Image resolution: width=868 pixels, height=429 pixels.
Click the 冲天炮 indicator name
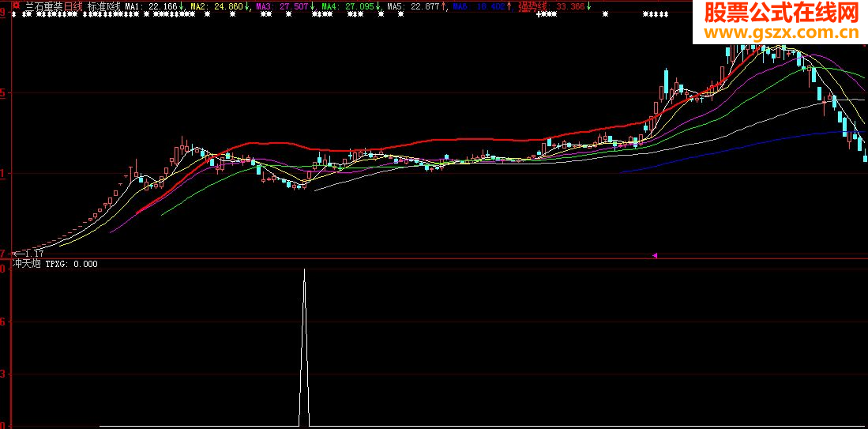tap(27, 264)
